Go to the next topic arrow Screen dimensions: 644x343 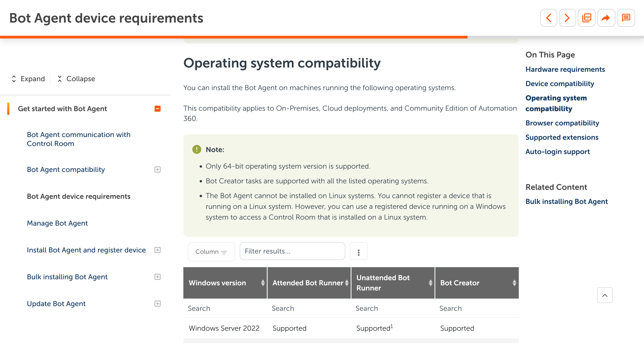pos(567,18)
